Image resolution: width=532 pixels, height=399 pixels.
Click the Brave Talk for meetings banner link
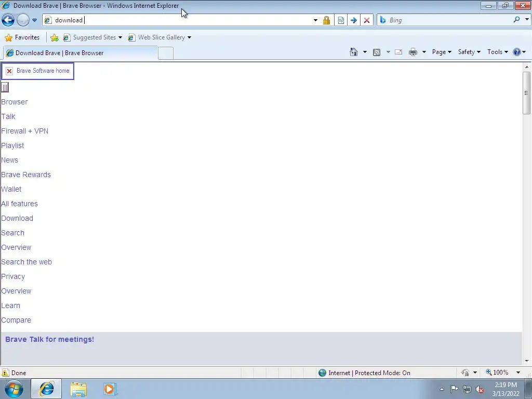[x=49, y=339]
